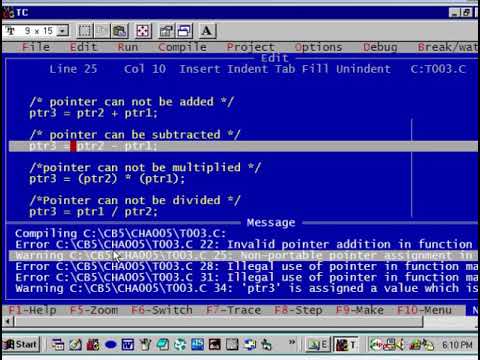This screenshot has width=480, height=360.
Task: Open the Project menu
Action: [250, 47]
